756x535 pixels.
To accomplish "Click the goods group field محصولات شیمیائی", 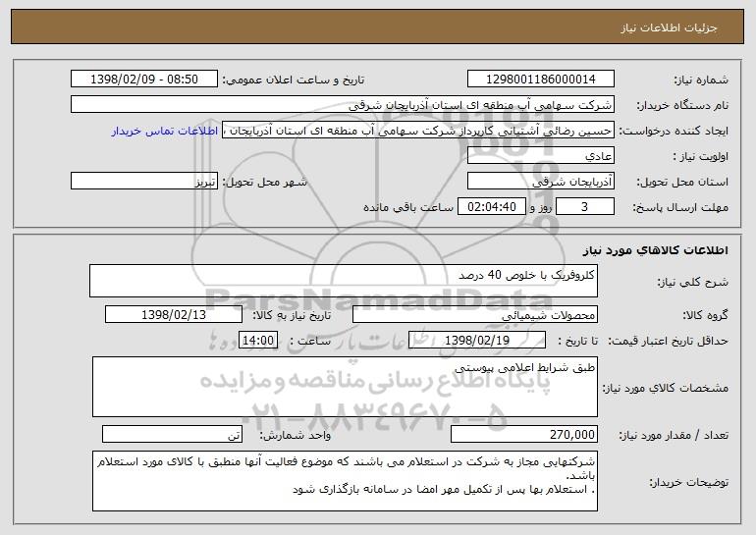I will click(x=475, y=315).
